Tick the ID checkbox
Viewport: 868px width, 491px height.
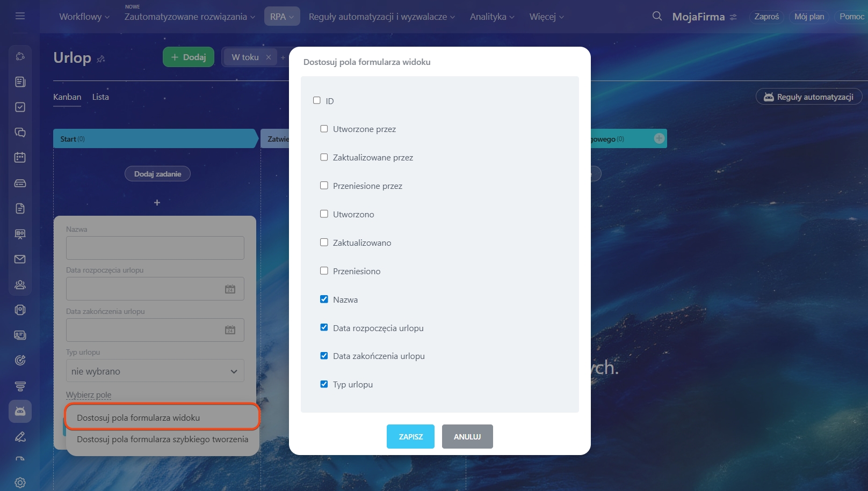click(x=317, y=100)
